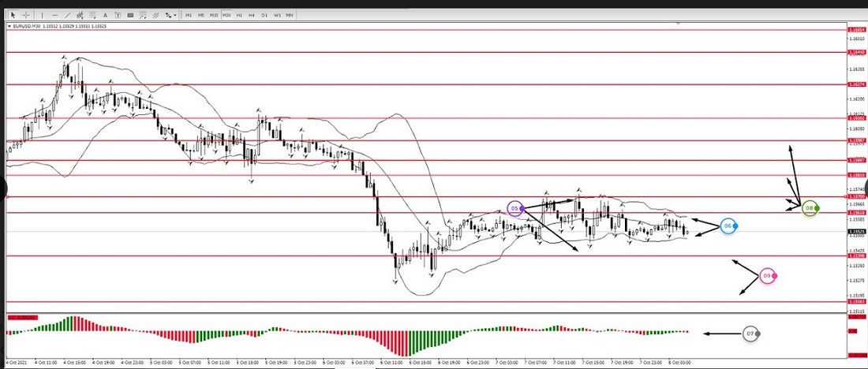This screenshot has width=868, height=369.
Task: Select the D1 daily timeframe
Action: point(265,15)
